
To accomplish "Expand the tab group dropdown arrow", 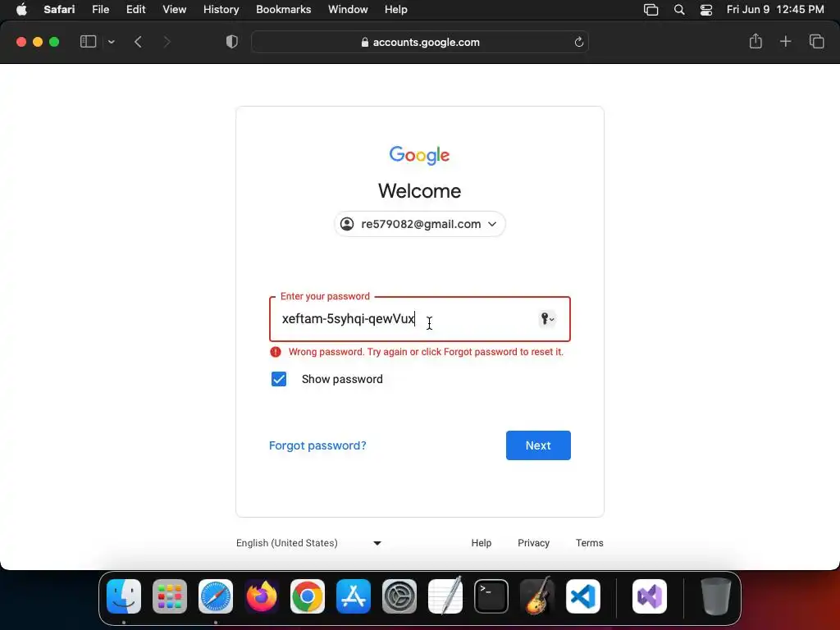I will click(111, 41).
